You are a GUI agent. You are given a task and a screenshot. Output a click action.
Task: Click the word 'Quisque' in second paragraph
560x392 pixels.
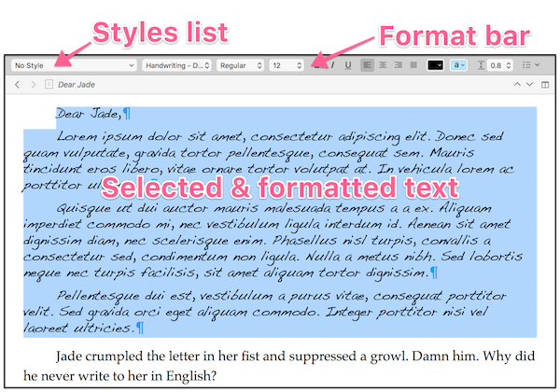84,208
